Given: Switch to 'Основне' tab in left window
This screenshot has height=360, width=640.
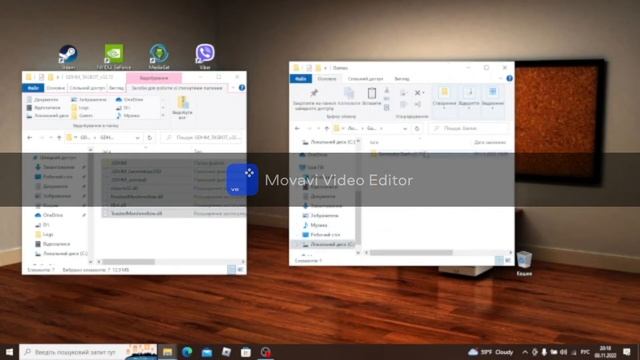Looking at the screenshot, I should click(x=56, y=88).
